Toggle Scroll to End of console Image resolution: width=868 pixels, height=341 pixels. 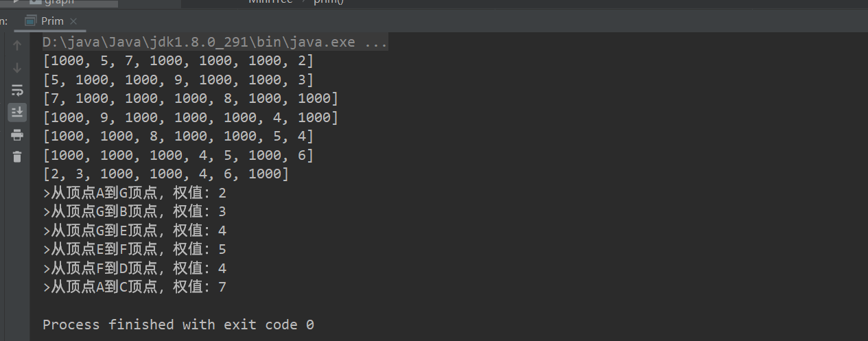pyautogui.click(x=17, y=112)
